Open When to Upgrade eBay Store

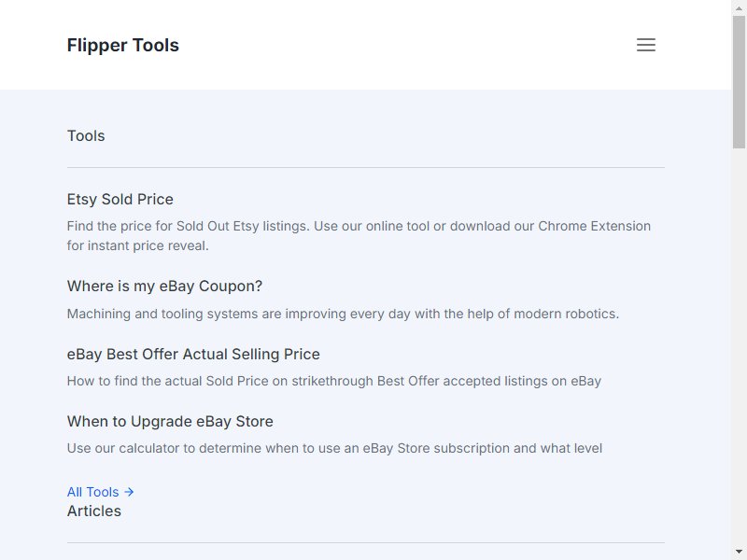click(x=170, y=421)
